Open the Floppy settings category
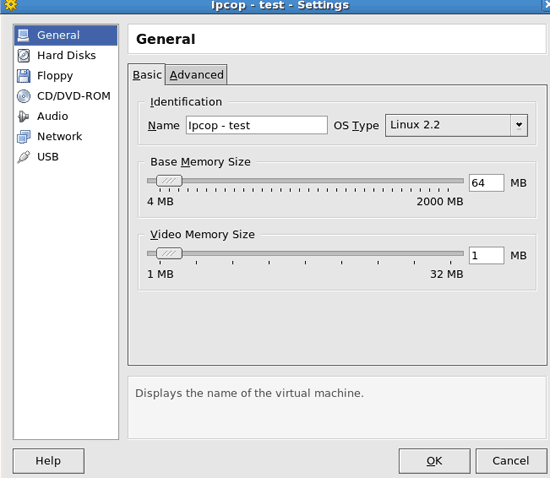The height and width of the screenshot is (478, 550). coord(66,76)
